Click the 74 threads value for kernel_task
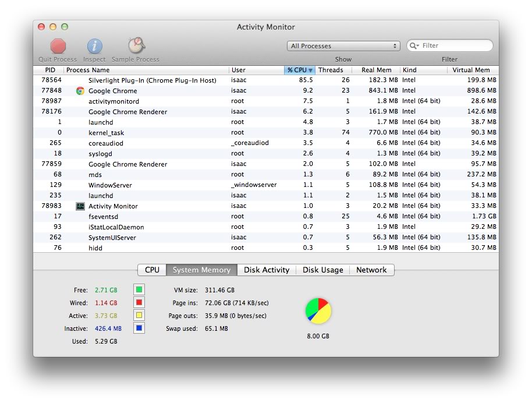Viewport: 532px width, 403px height. 346,132
